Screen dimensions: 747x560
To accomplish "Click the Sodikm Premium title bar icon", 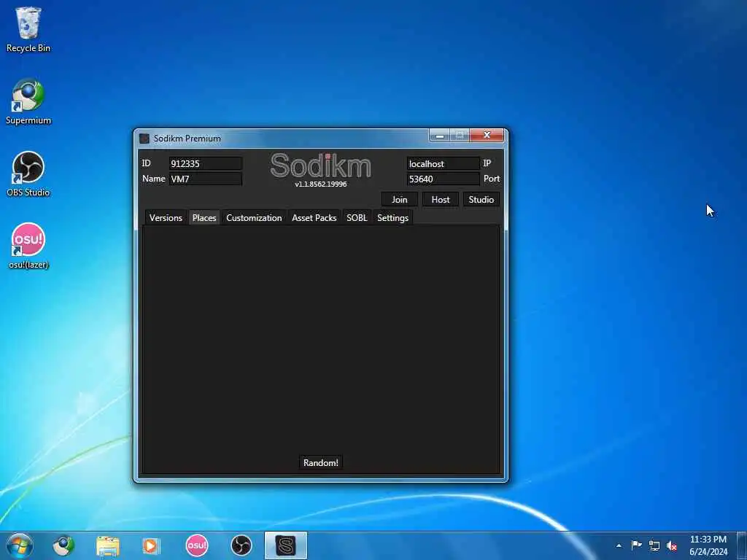I will [144, 139].
